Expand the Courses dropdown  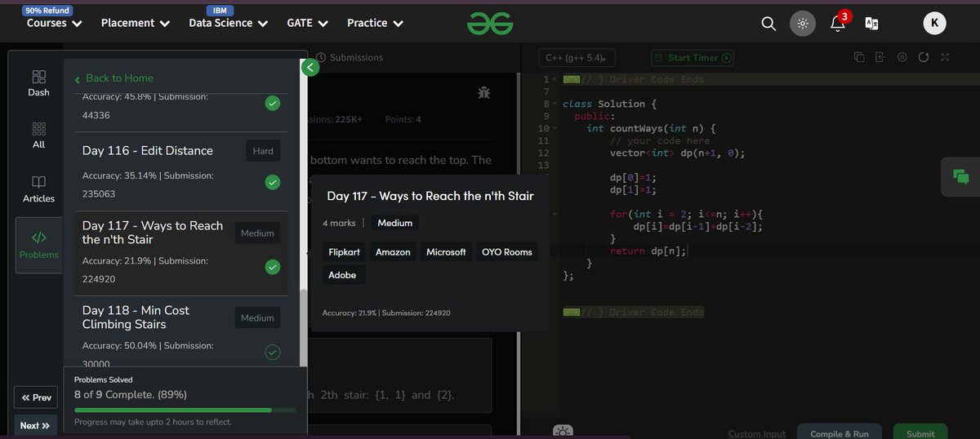pos(55,23)
